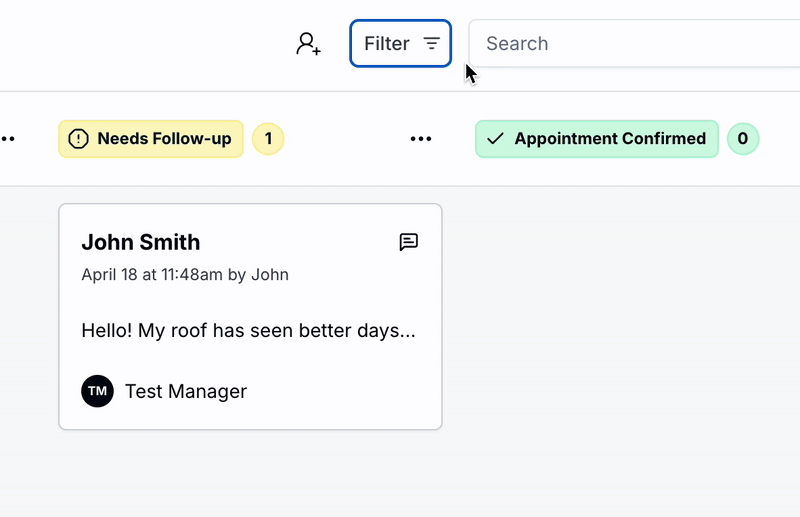Open the 'Hello! My roof' message preview
Viewport: 800px width, 517px height.
[248, 330]
